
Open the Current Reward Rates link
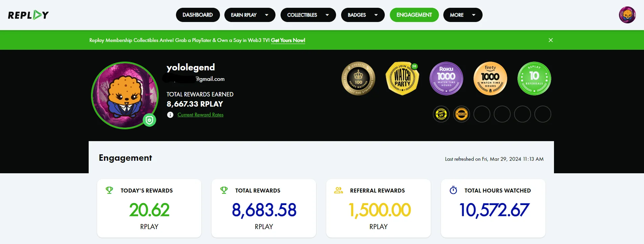[x=200, y=115]
